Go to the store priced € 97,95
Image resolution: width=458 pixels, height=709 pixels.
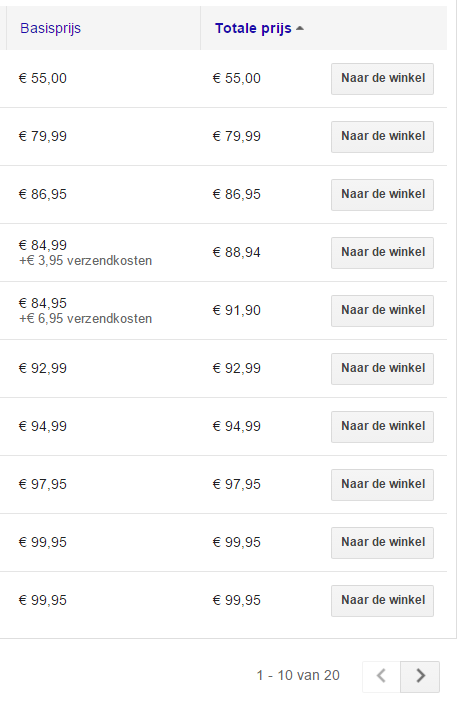[382, 485]
